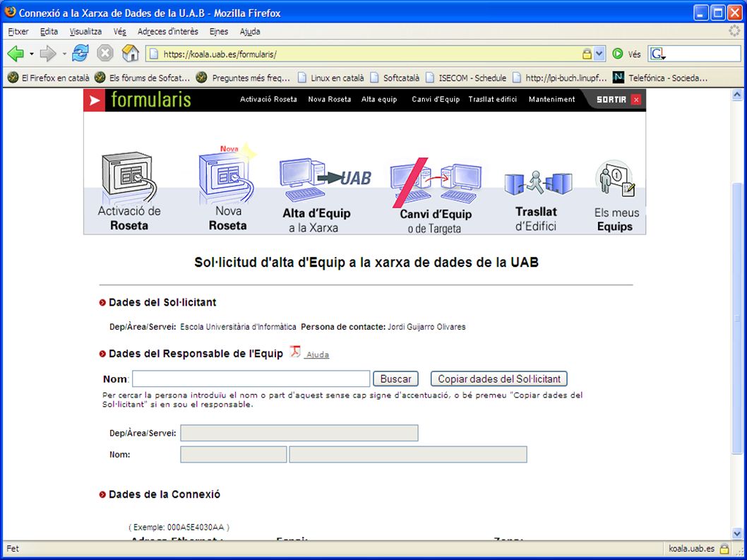Viewport: 747px width, 560px height.
Task: Go back with the green Back arrow
Action: [x=16, y=54]
